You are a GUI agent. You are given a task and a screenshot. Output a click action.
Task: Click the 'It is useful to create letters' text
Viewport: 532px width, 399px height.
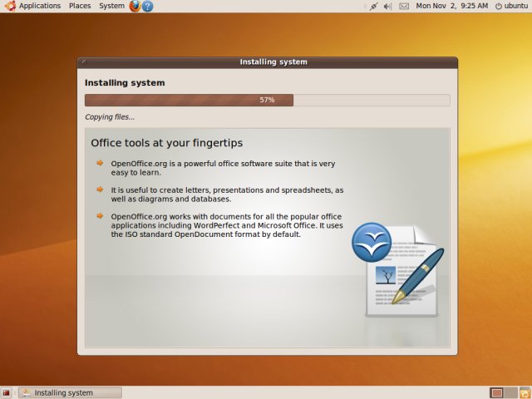click(x=227, y=195)
